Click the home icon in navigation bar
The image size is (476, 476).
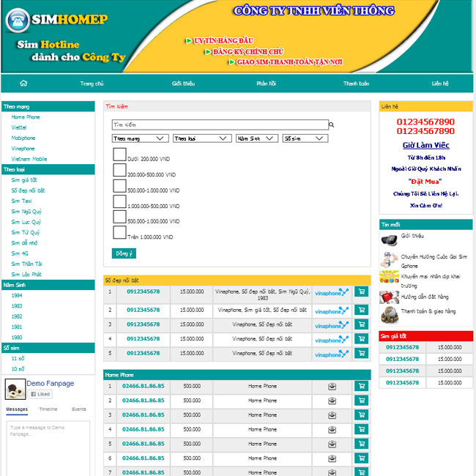tap(24, 83)
